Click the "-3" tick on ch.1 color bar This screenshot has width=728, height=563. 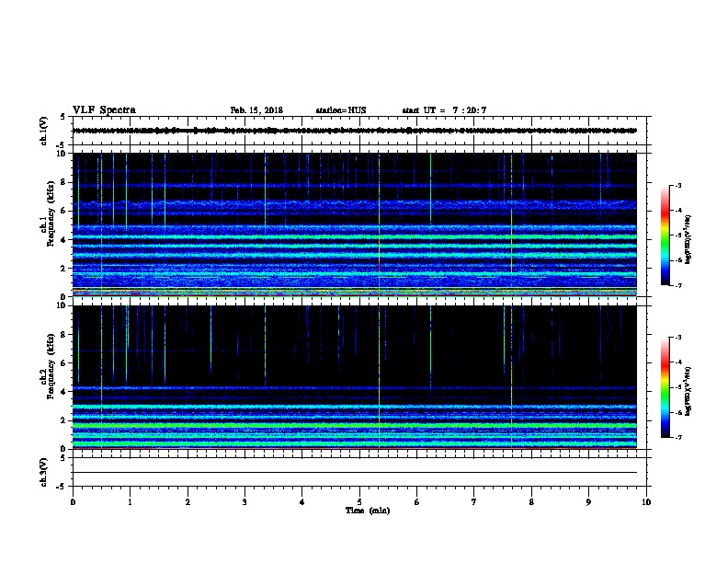(x=678, y=186)
